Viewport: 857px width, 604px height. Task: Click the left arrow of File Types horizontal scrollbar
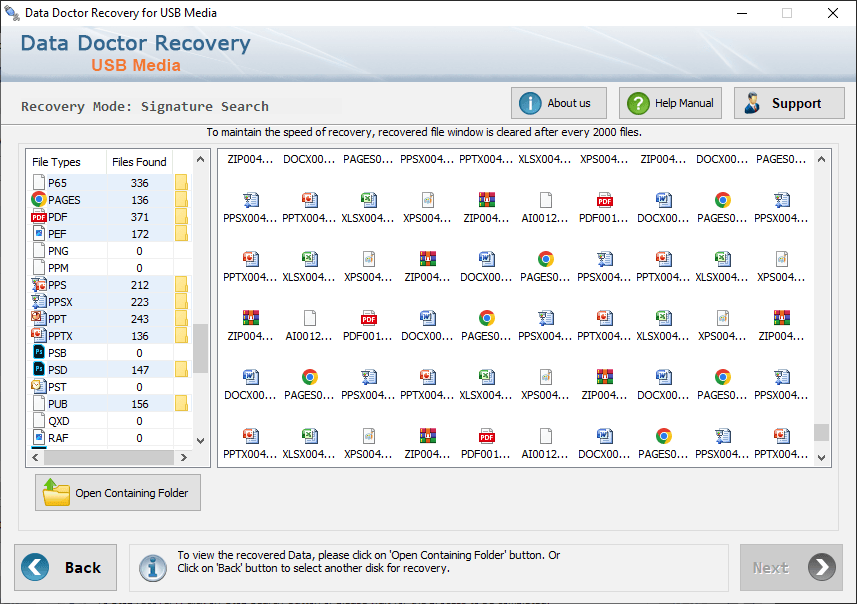(x=36, y=458)
